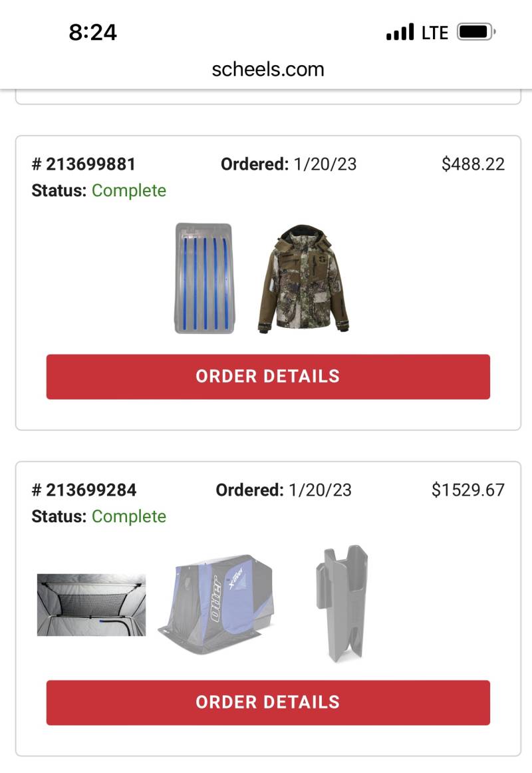Click order number 213699284
532x773 pixels.
click(84, 490)
